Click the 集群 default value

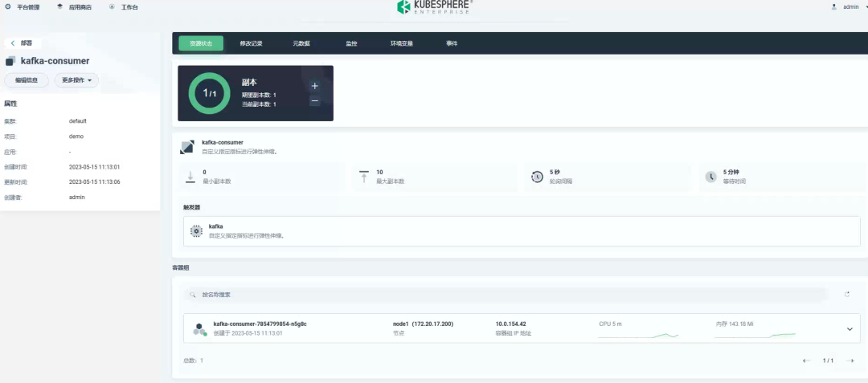coord(77,120)
